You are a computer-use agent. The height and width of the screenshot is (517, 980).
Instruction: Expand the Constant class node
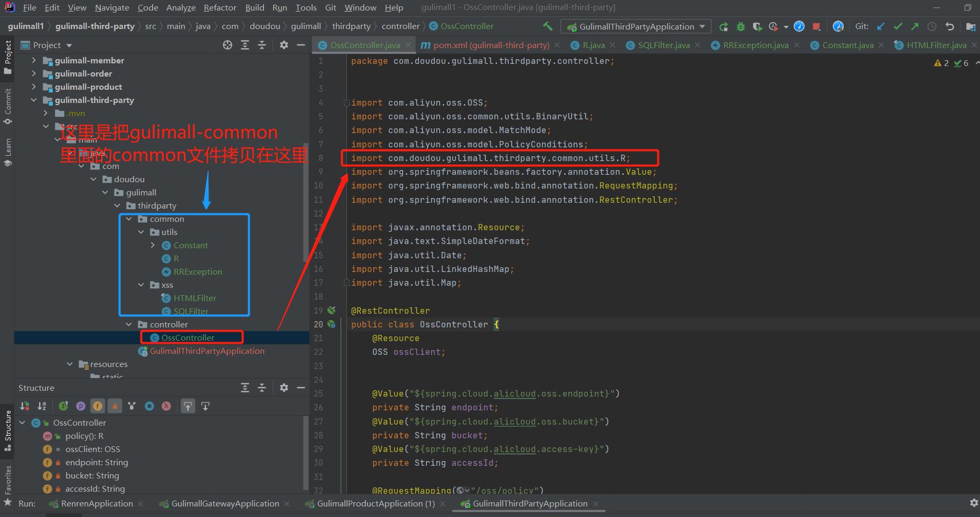point(153,245)
